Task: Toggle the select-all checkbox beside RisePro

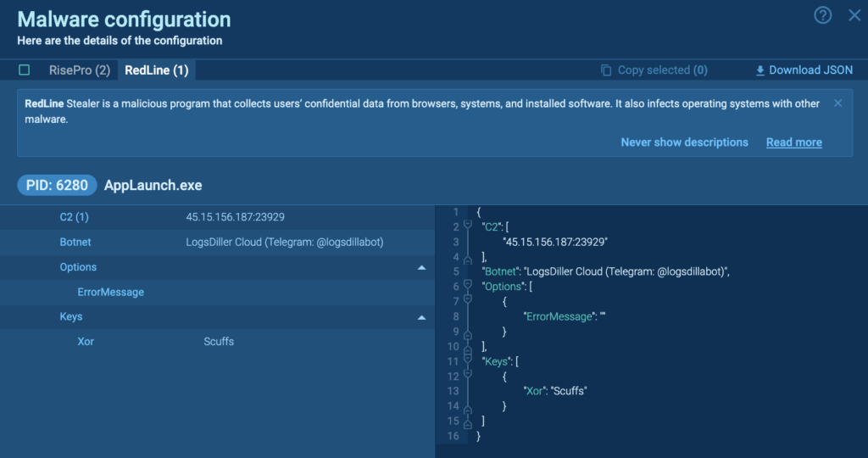Action: [x=24, y=70]
